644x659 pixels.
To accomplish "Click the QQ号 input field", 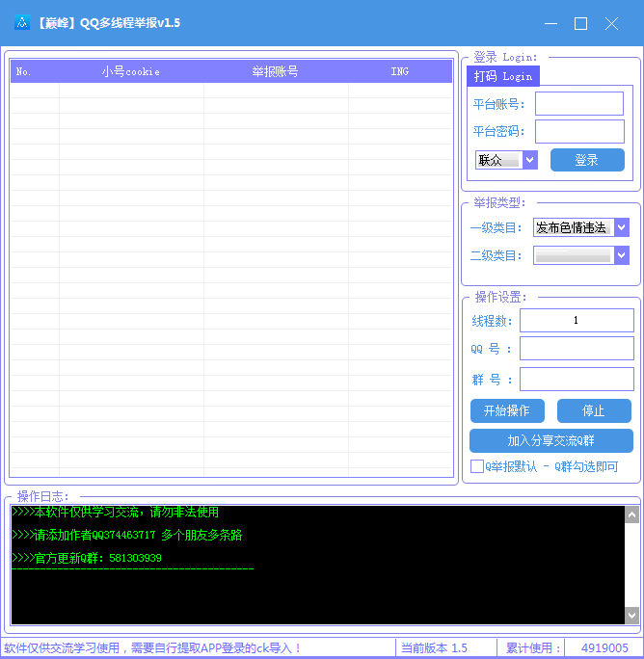I will coord(576,349).
